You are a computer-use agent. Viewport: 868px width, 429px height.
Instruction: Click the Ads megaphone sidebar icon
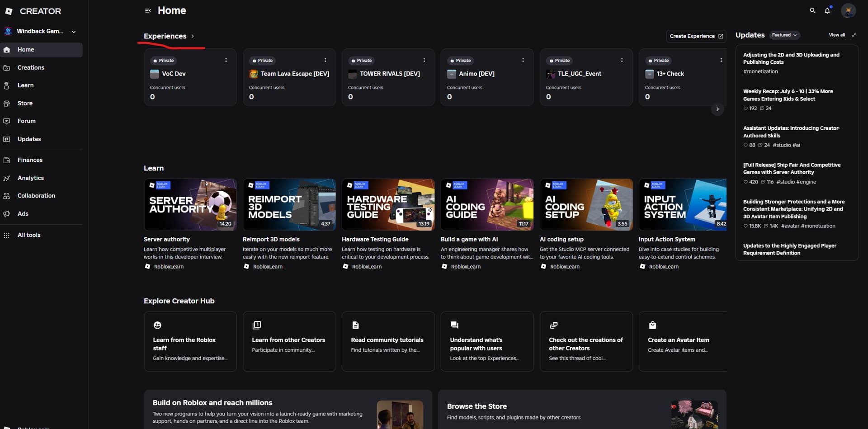click(7, 214)
